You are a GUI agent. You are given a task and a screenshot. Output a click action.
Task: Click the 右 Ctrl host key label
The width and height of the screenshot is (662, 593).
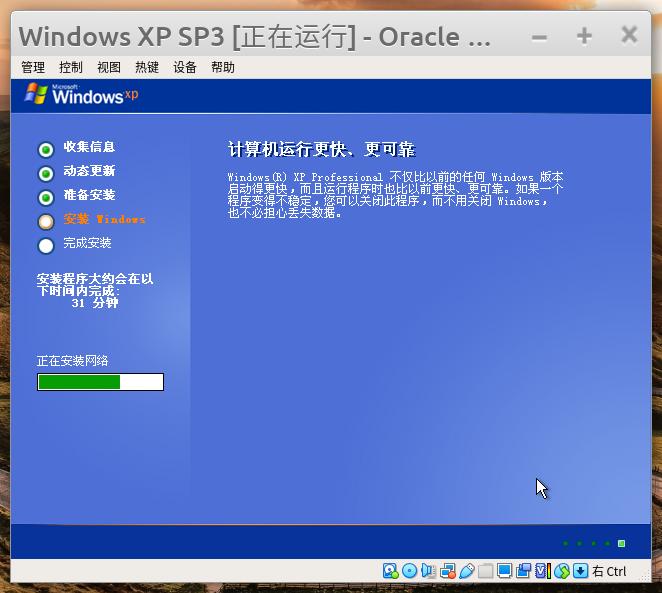click(609, 571)
